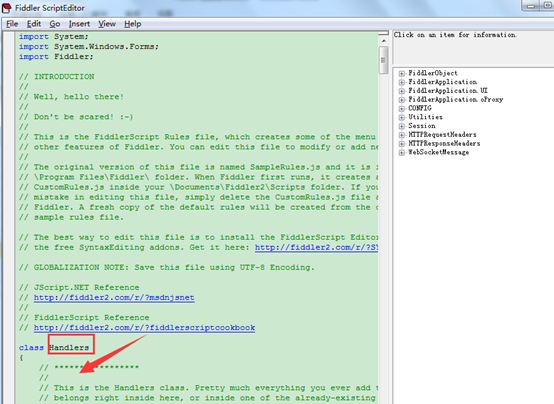Expand the Utilities tree node
The height and width of the screenshot is (404, 554).
402,117
